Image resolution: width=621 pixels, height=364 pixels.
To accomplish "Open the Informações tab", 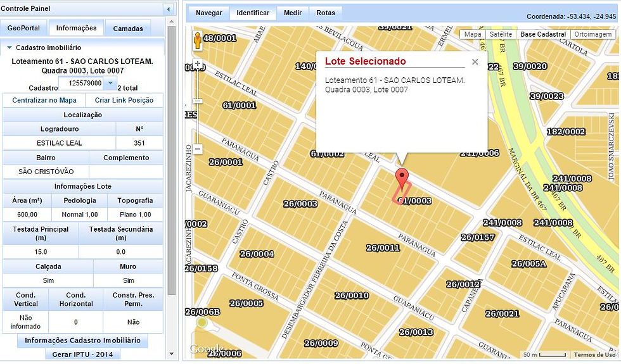I will (76, 28).
